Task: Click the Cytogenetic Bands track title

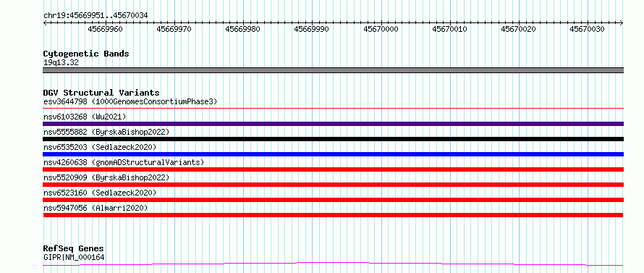Action: [86, 54]
